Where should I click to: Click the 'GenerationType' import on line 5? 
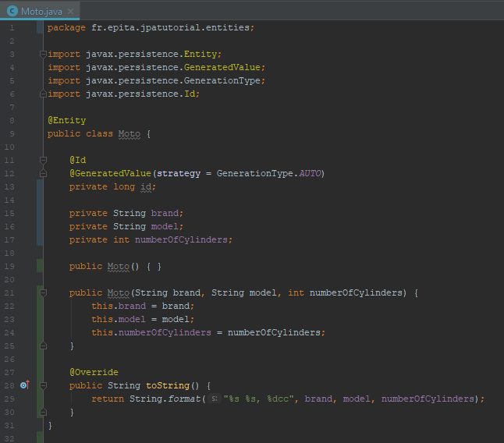tap(222, 80)
